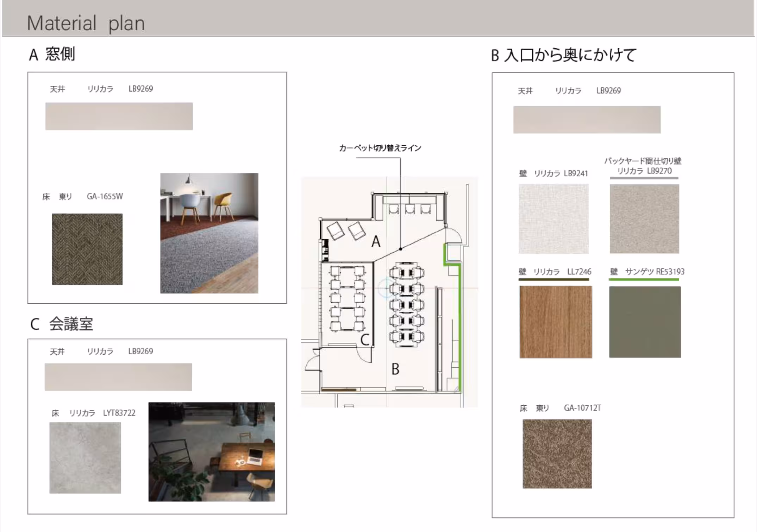This screenshot has height=532, width=757.
Task: Click the 天井 label in section A
Action: [57, 89]
